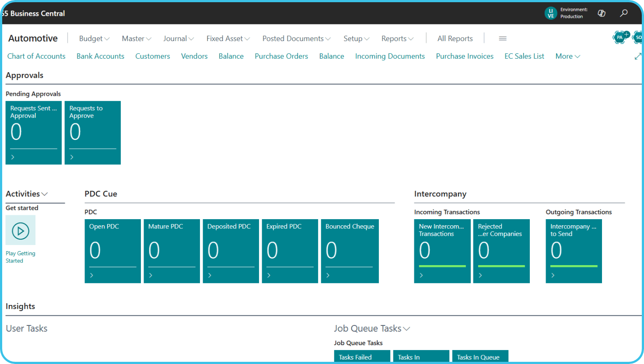Image resolution: width=644 pixels, height=364 pixels.
Task: Click the Play Getting Started link
Action: click(20, 257)
